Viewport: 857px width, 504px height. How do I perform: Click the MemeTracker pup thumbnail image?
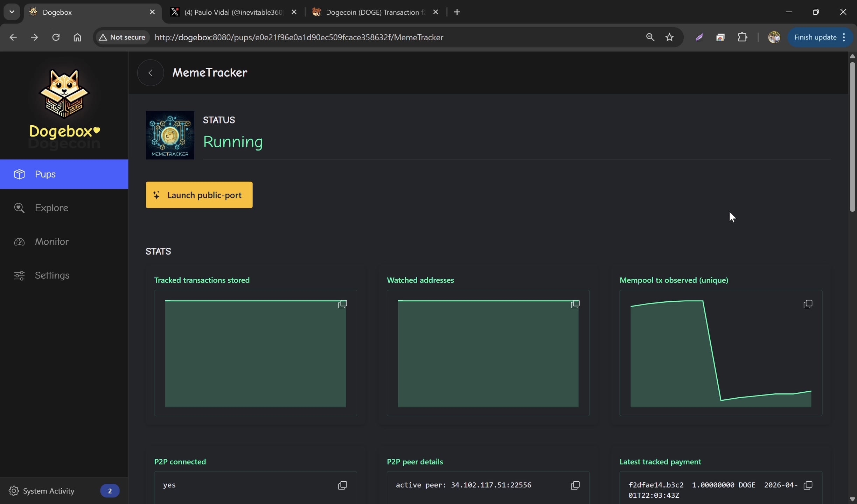point(170,135)
